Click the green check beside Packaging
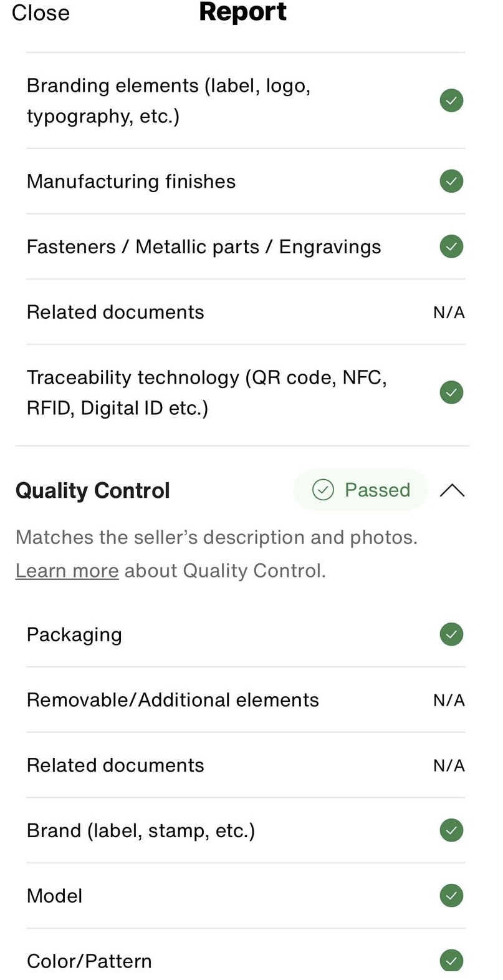Screen dimensions: 503x980 [x=451, y=634]
